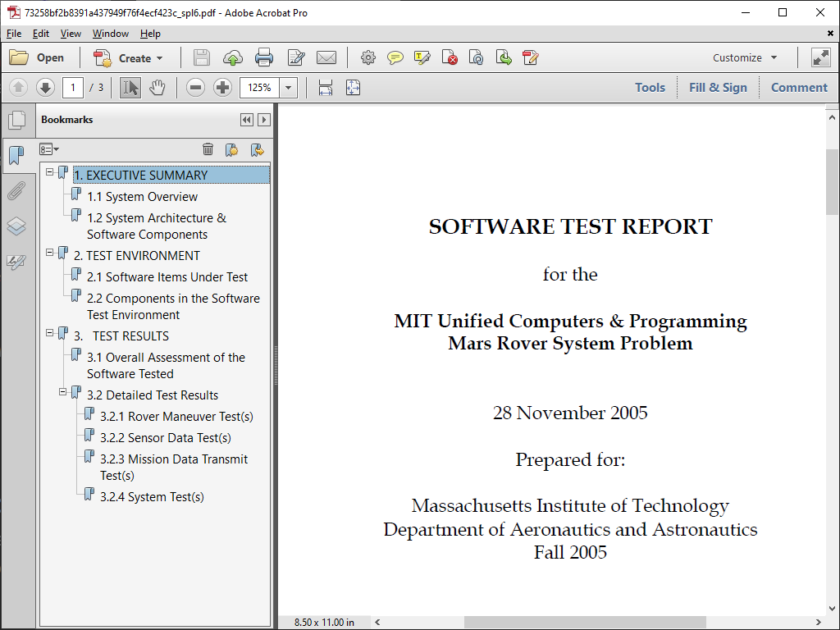The height and width of the screenshot is (630, 840).
Task: Close the document with menu bar X
Action: (x=830, y=33)
